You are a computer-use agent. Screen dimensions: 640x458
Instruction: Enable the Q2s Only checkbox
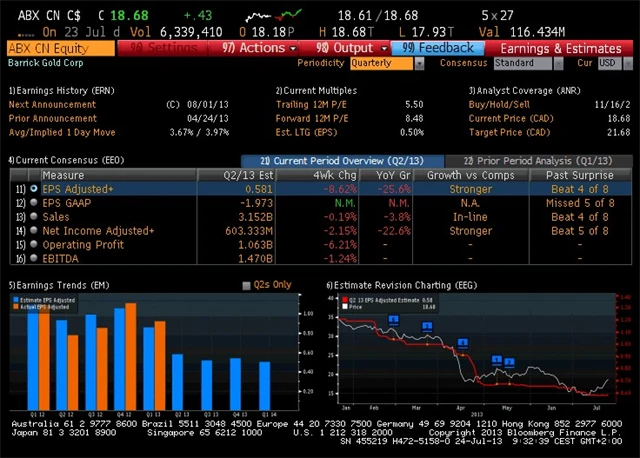[248, 286]
